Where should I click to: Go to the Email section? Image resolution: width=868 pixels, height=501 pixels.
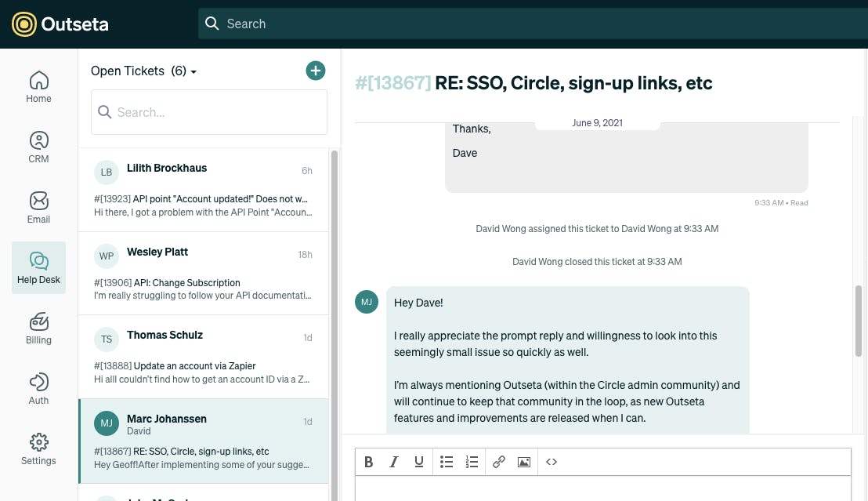click(x=38, y=208)
